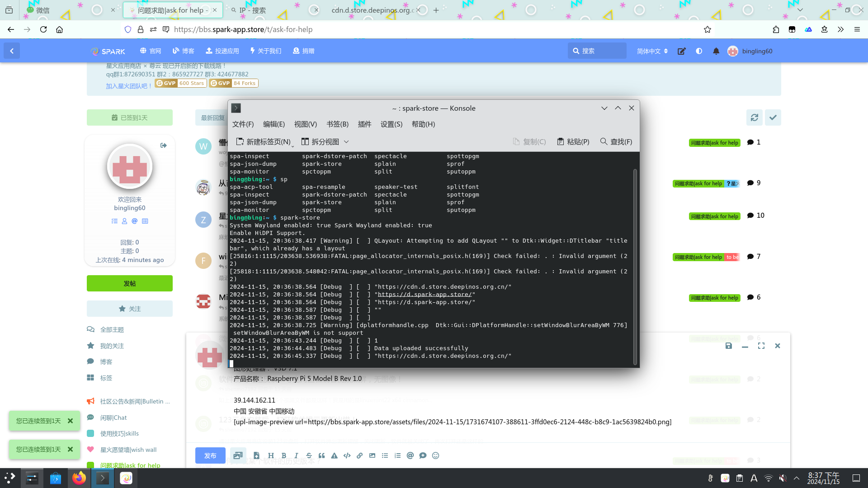Insert unordered bullet list in editor

[x=385, y=455]
